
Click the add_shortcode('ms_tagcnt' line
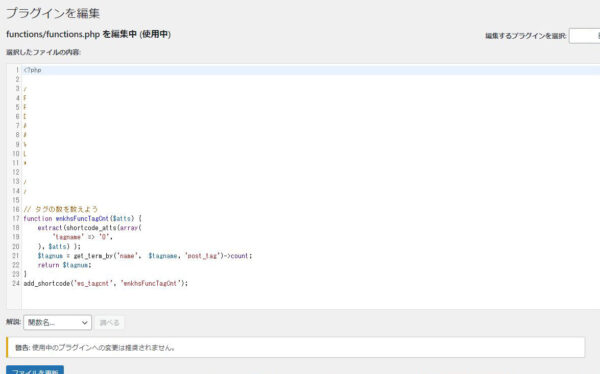(x=106, y=284)
